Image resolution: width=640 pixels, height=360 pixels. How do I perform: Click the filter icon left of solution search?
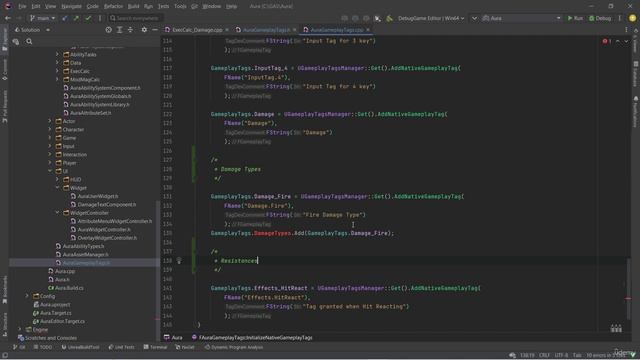coord(16,41)
